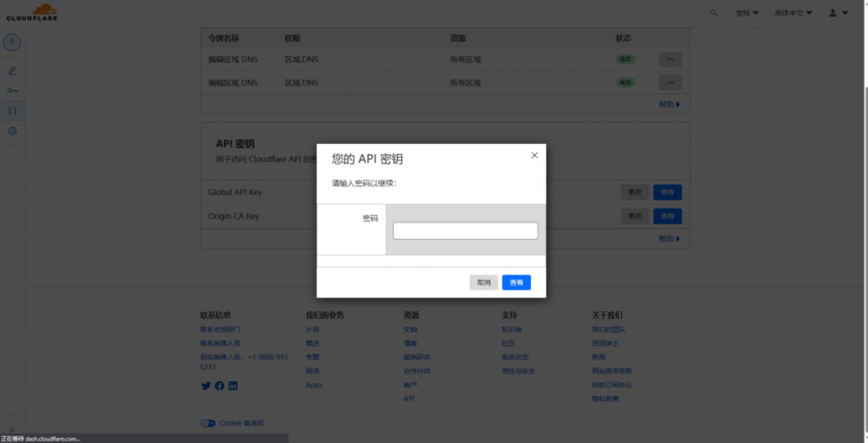The image size is (868, 443).
Task: Select the key authentication icon in sidebar
Action: click(12, 90)
